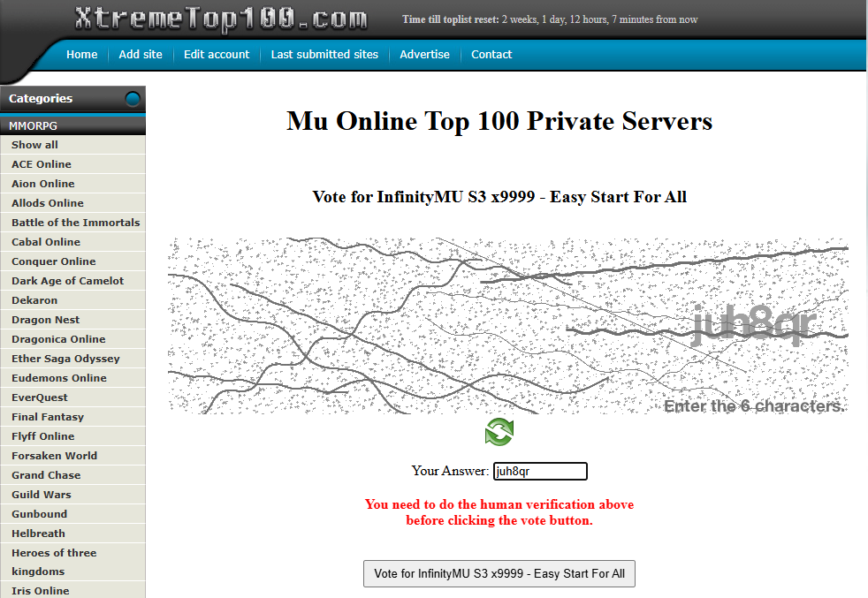
Task: Open the Home navigation item
Action: (82, 54)
